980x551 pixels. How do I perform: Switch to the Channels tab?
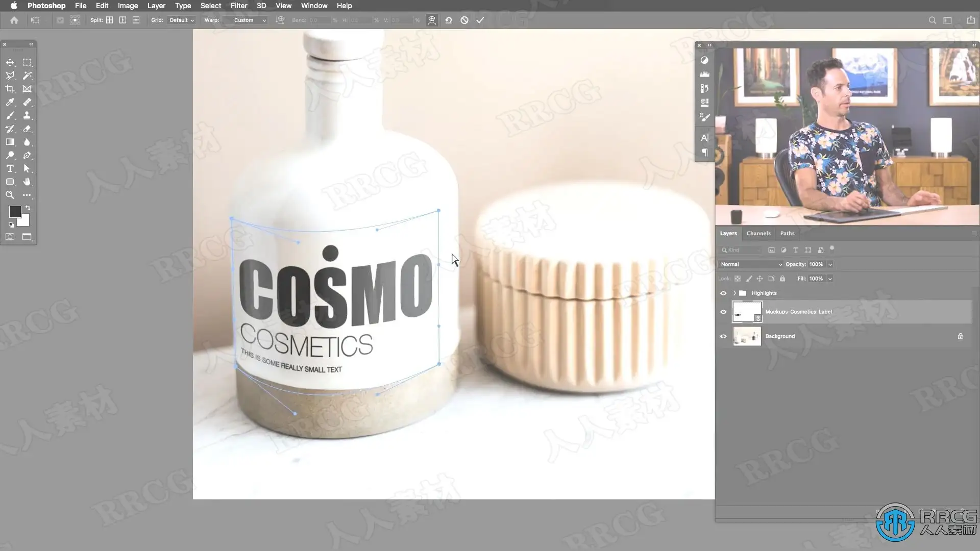tap(758, 233)
